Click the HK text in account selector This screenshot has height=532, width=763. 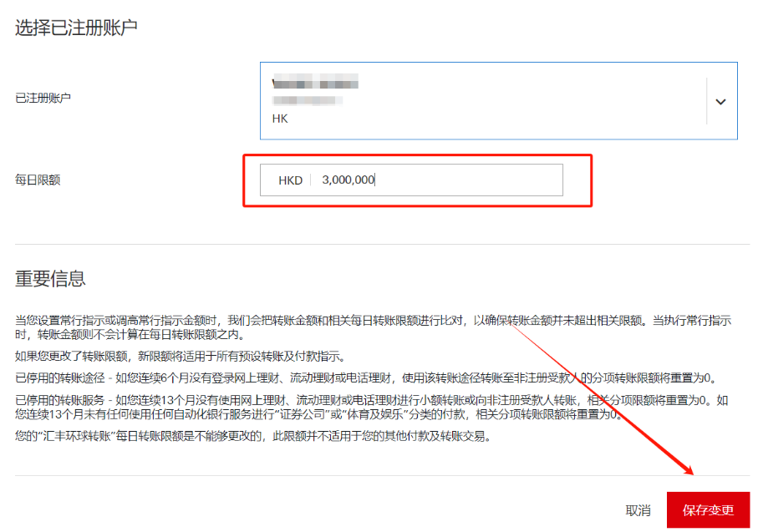click(x=280, y=119)
